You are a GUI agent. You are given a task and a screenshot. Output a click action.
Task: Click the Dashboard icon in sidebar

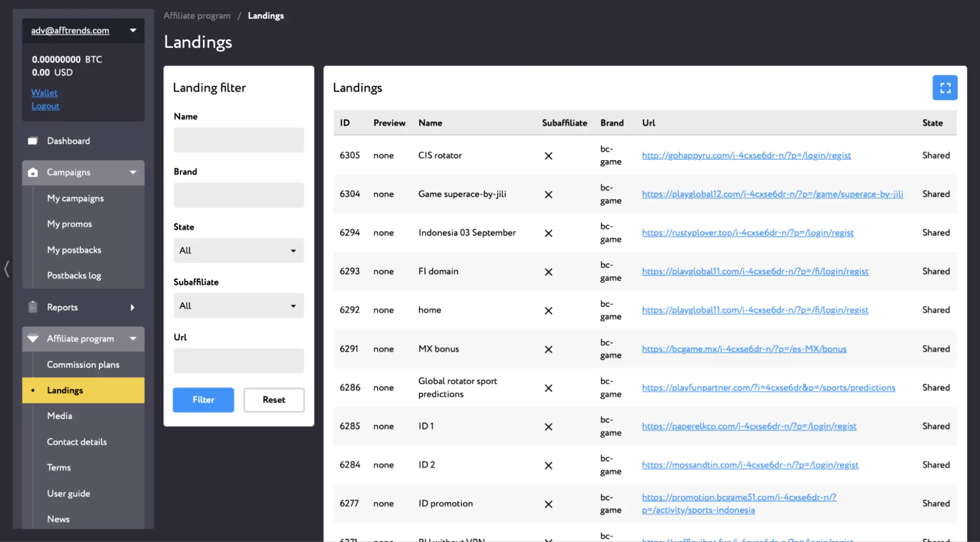pyautogui.click(x=33, y=141)
